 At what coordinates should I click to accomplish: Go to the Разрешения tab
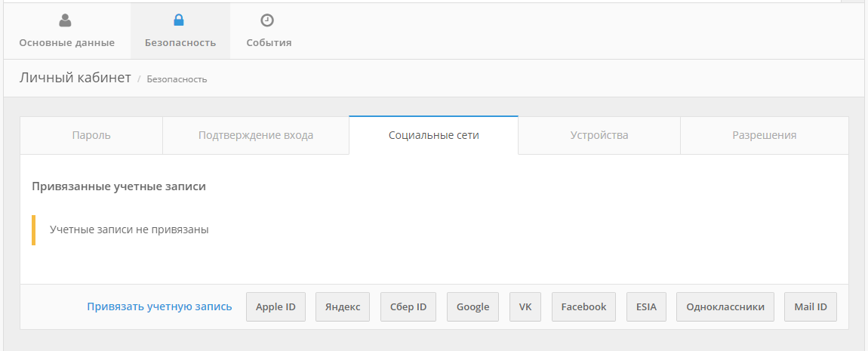pos(764,135)
